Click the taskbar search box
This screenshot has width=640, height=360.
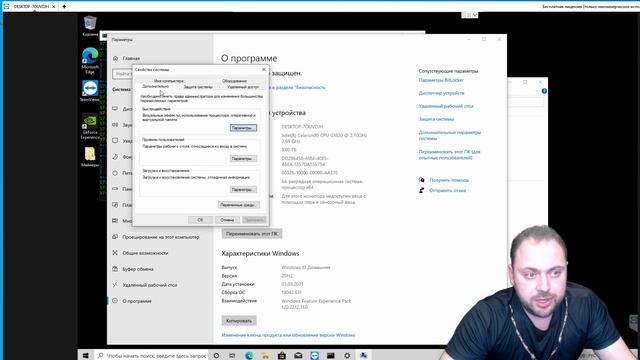tap(152, 356)
